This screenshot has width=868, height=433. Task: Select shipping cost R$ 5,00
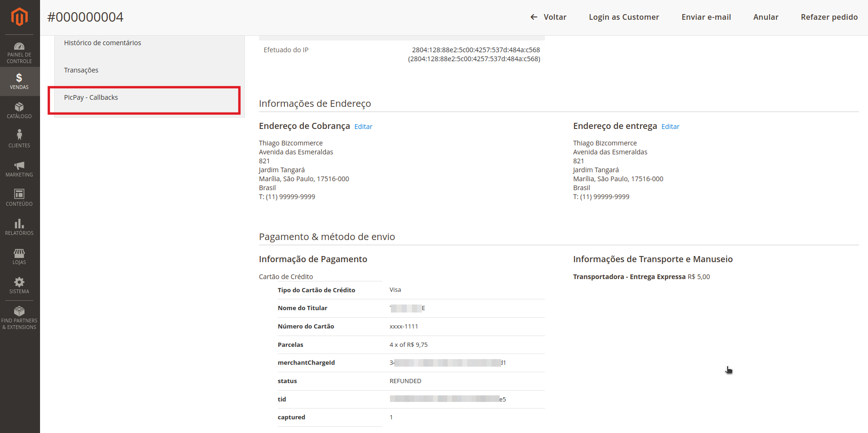click(698, 277)
